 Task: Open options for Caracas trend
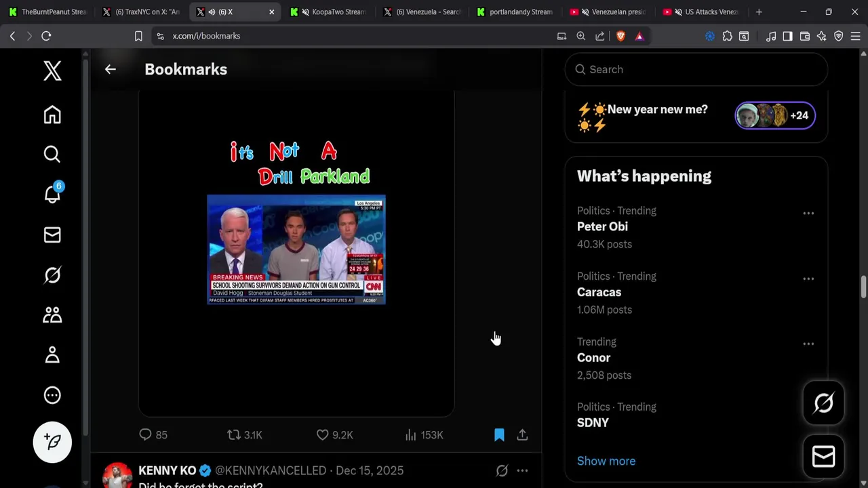tap(808, 279)
